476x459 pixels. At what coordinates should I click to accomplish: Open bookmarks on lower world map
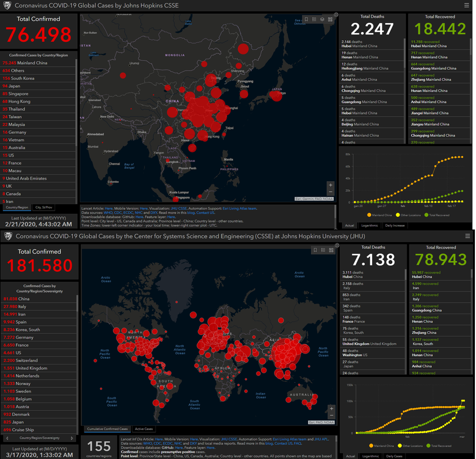pyautogui.click(x=315, y=250)
